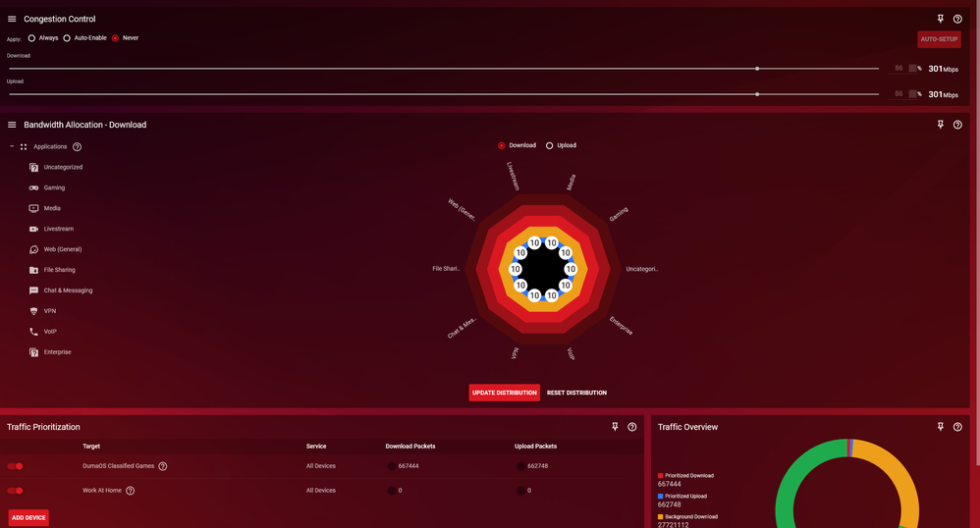Click the Chat & Messaging icon
The width and height of the screenshot is (980, 528).
click(x=33, y=290)
